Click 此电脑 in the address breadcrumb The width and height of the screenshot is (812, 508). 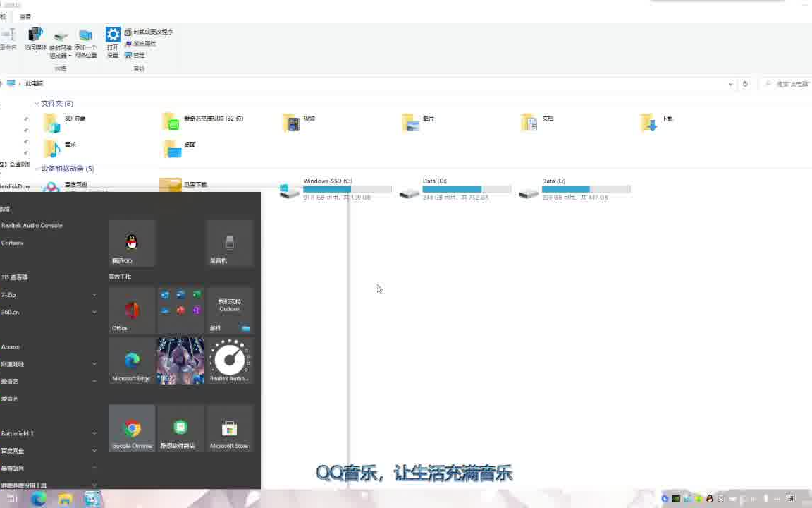34,83
